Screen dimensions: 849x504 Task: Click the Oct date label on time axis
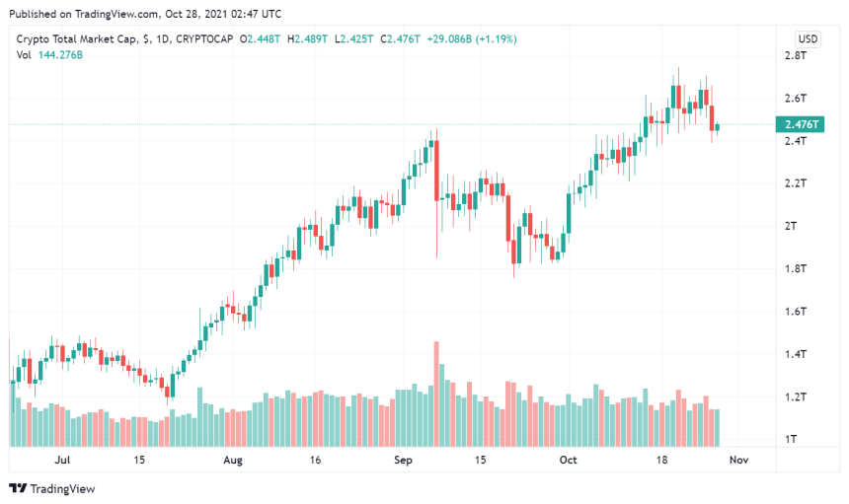coord(568,461)
